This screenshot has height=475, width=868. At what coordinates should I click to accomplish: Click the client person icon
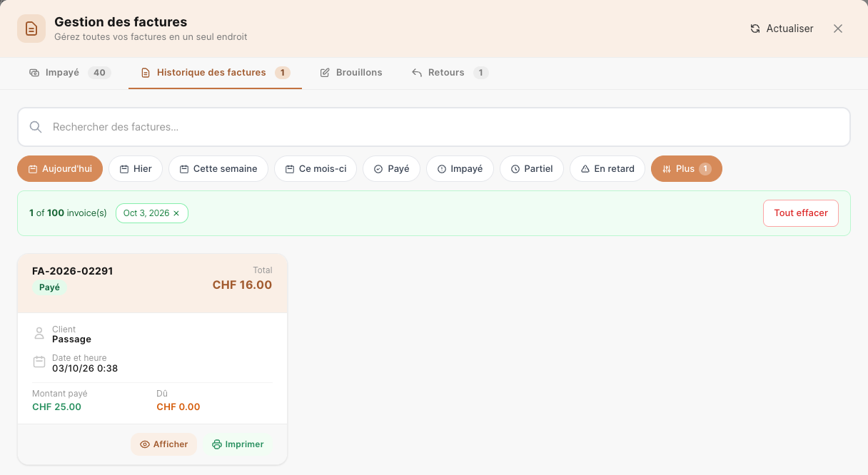39,333
